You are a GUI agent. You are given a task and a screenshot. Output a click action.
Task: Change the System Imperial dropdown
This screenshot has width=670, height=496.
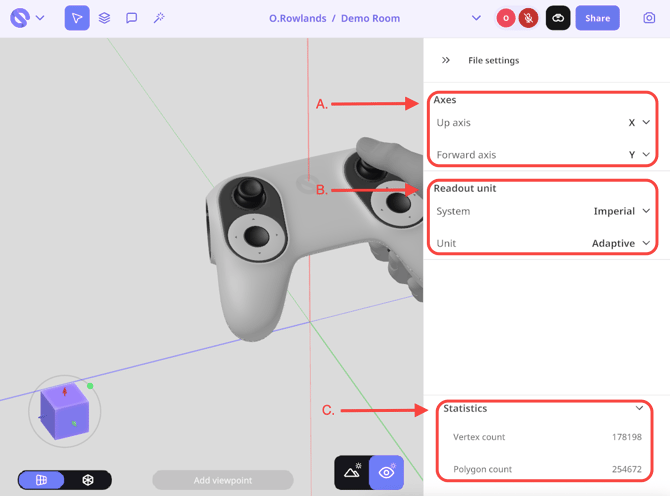(x=622, y=211)
